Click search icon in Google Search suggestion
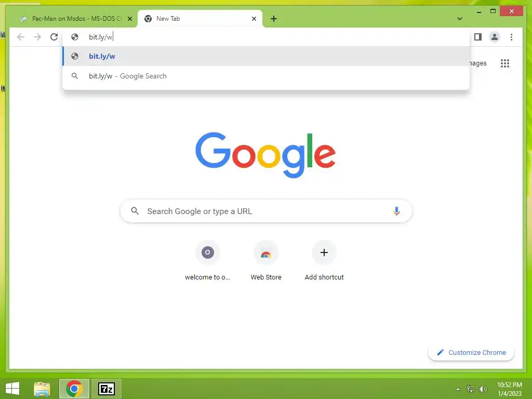Screen dimensions: 532x399 [75, 76]
